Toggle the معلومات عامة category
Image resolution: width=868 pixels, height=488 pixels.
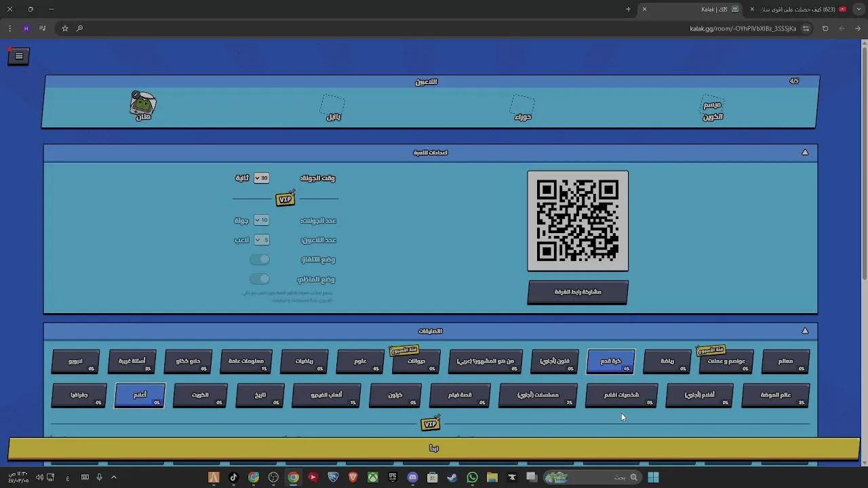point(246,361)
